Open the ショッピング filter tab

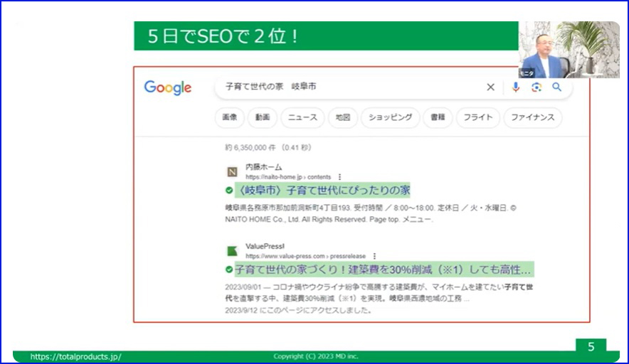coord(390,117)
